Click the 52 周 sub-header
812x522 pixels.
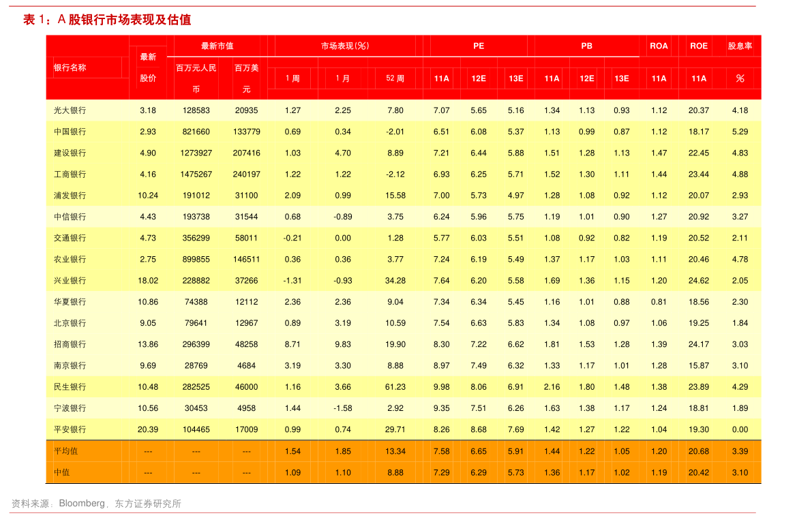click(x=395, y=78)
